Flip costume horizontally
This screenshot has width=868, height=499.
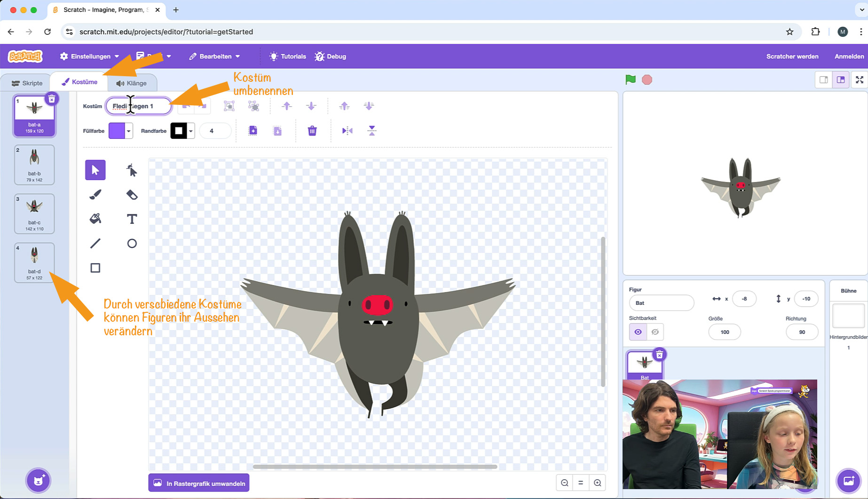click(347, 131)
